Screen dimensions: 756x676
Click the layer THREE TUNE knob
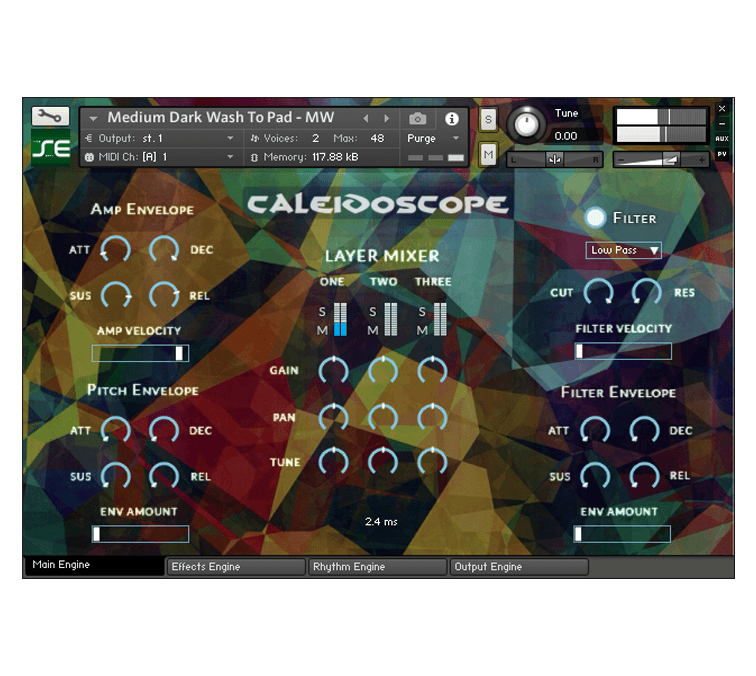click(x=432, y=461)
